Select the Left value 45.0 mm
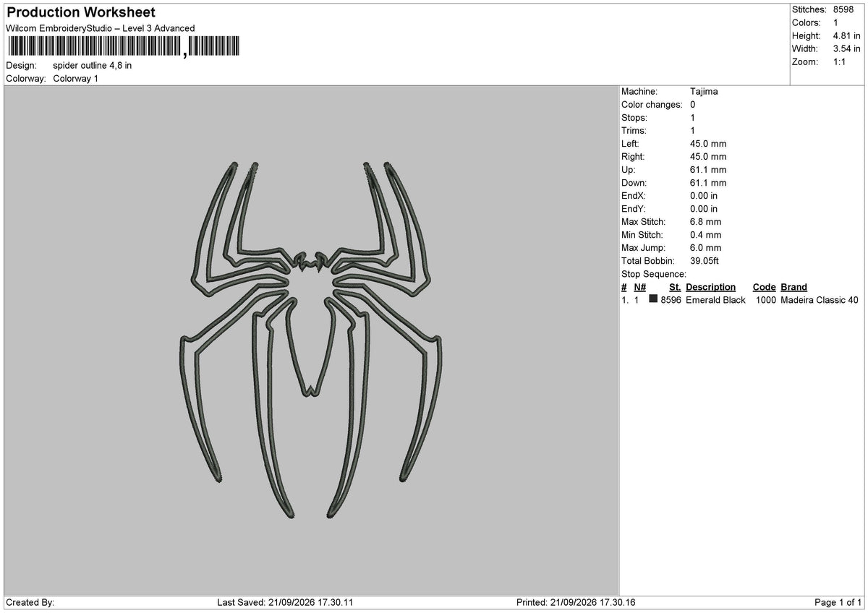The image size is (868, 613). (x=708, y=144)
